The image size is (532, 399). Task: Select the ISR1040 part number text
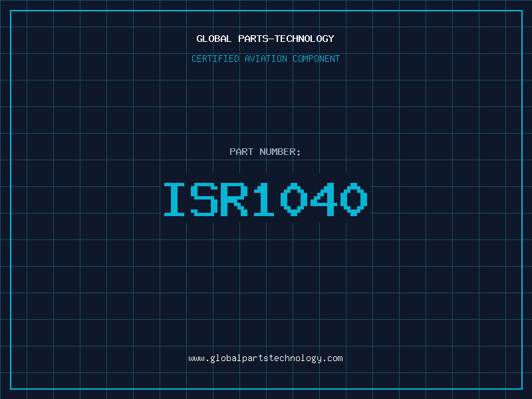point(265,199)
